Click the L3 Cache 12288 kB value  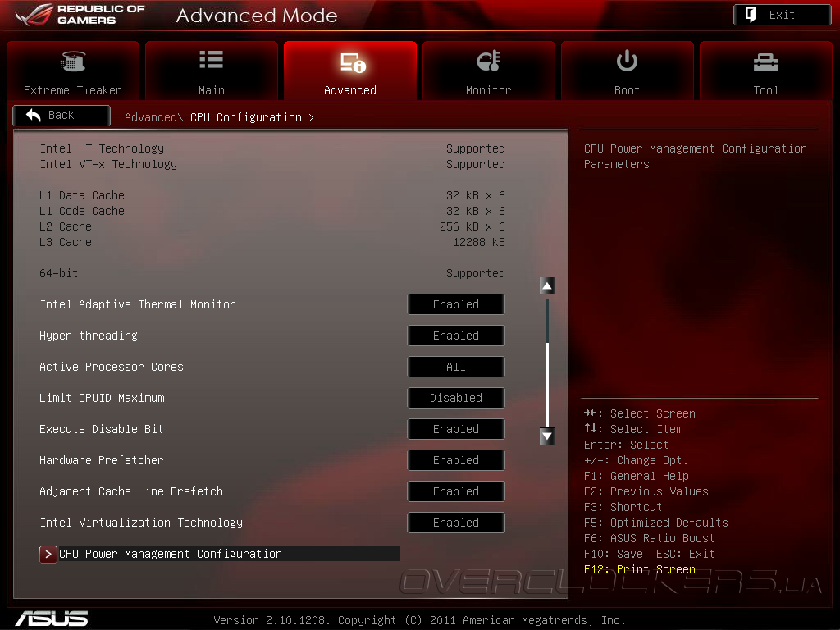(x=479, y=242)
